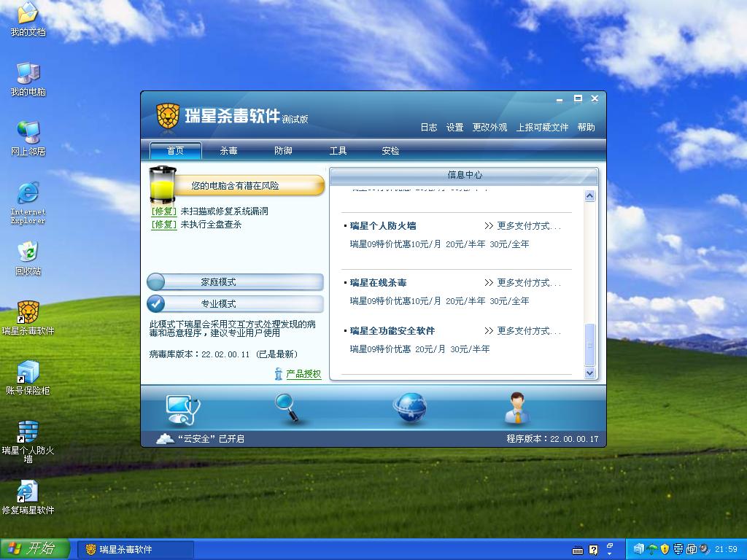Open 帮助 help menu
The image size is (747, 560).
(x=586, y=127)
